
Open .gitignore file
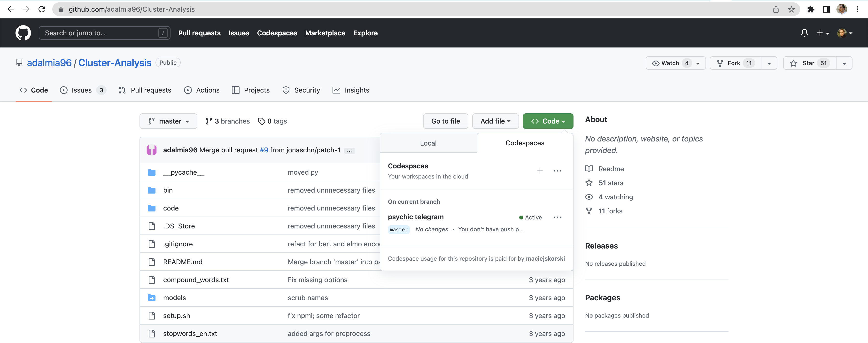178,244
